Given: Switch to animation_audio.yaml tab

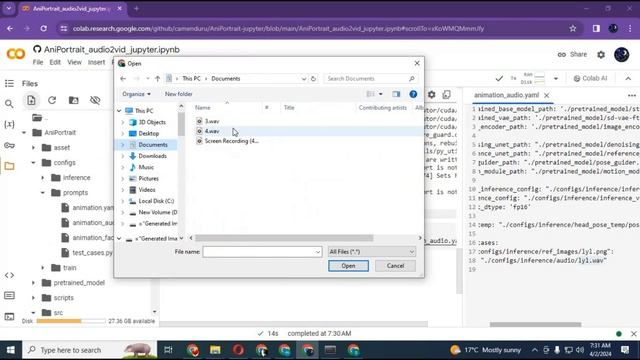Looking at the screenshot, I should (506, 95).
